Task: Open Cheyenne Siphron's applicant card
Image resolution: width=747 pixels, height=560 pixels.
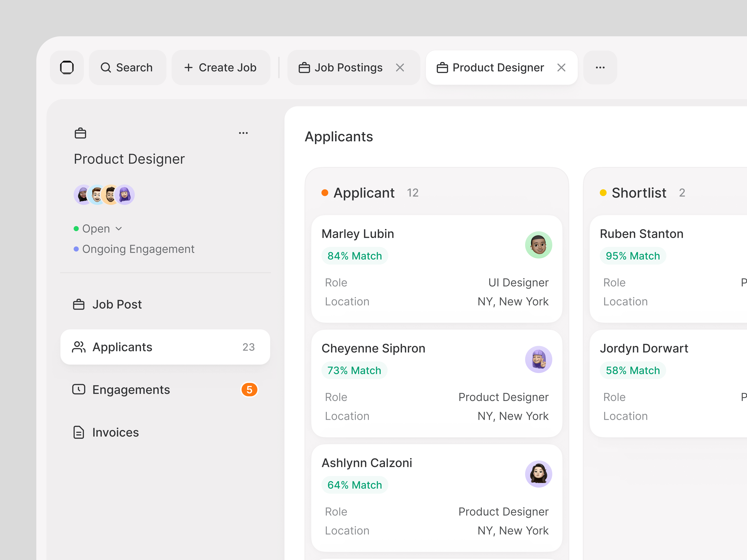Action: click(437, 383)
